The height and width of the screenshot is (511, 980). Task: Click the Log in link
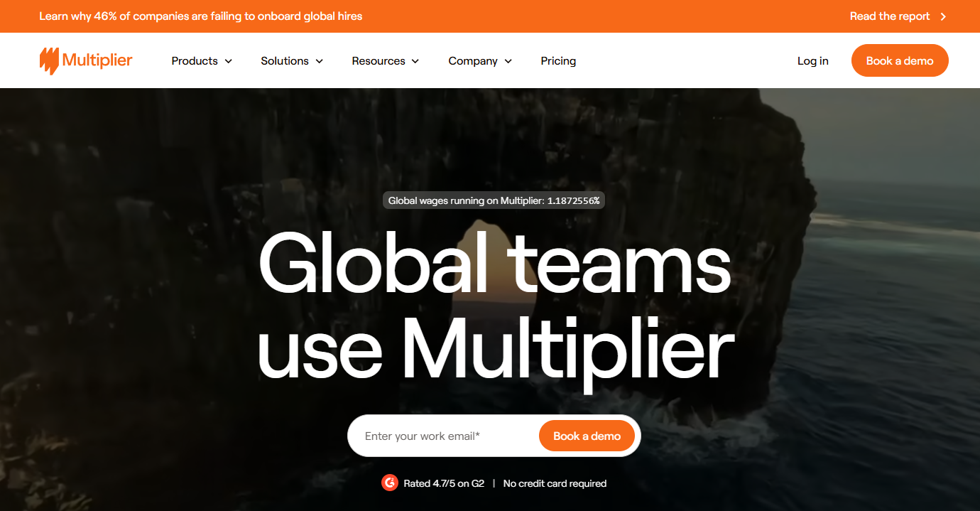pos(813,61)
